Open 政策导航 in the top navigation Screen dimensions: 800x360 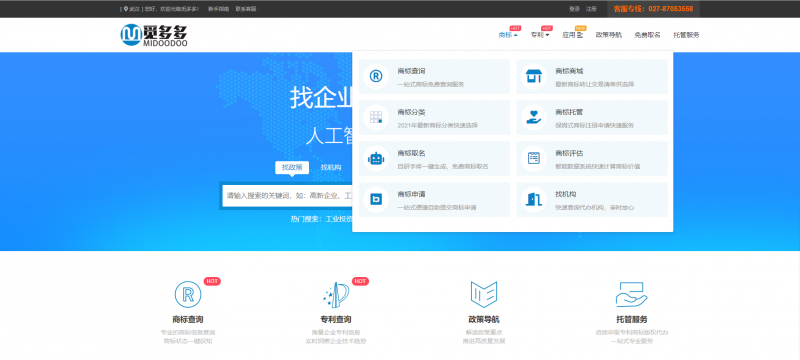click(609, 35)
